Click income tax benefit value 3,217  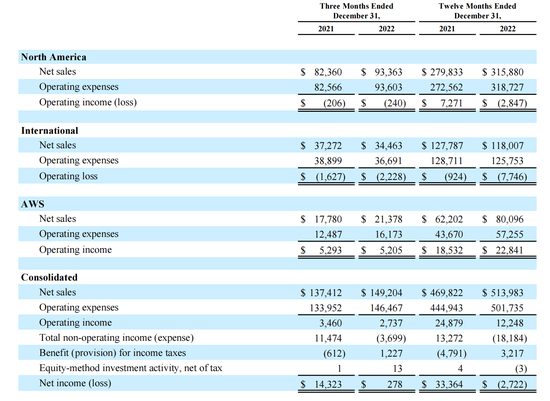[x=512, y=353]
